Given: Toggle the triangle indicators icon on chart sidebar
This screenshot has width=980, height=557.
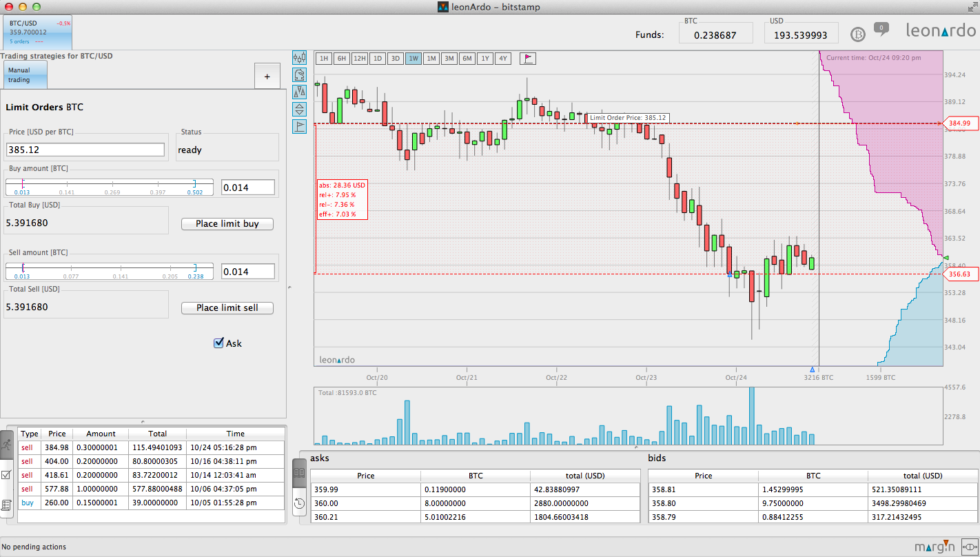Looking at the screenshot, I should pyautogui.click(x=299, y=92).
